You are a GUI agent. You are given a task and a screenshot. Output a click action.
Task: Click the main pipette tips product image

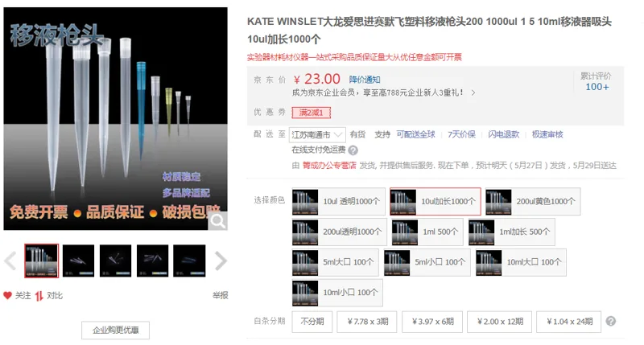tap(115, 118)
